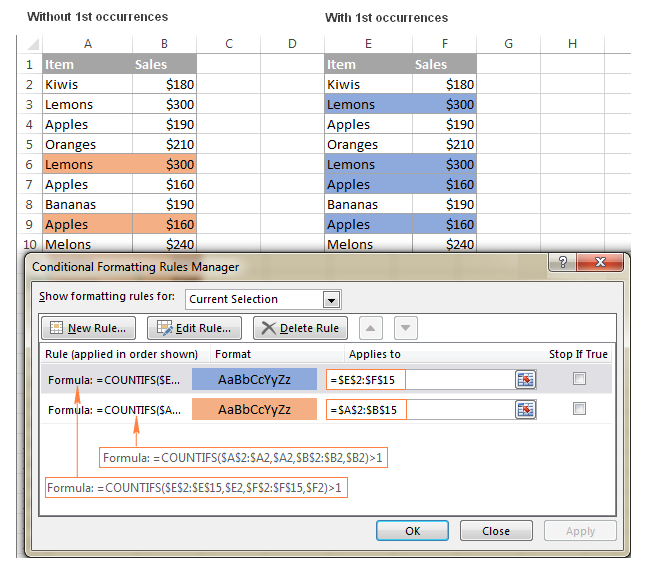Click blue-highlighted Apples cell in row 7
651x569 pixels.
pyautogui.click(x=368, y=184)
